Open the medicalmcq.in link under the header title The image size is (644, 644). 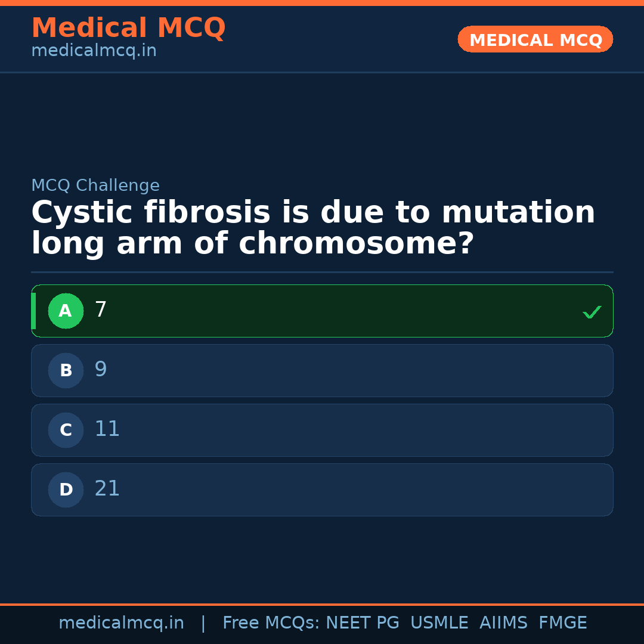94,51
